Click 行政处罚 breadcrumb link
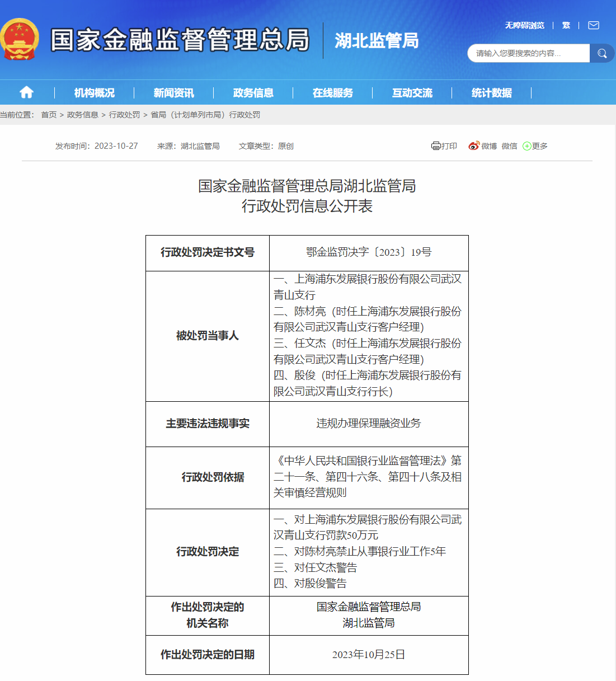Image resolution: width=616 pixels, height=681 pixels. [124, 115]
